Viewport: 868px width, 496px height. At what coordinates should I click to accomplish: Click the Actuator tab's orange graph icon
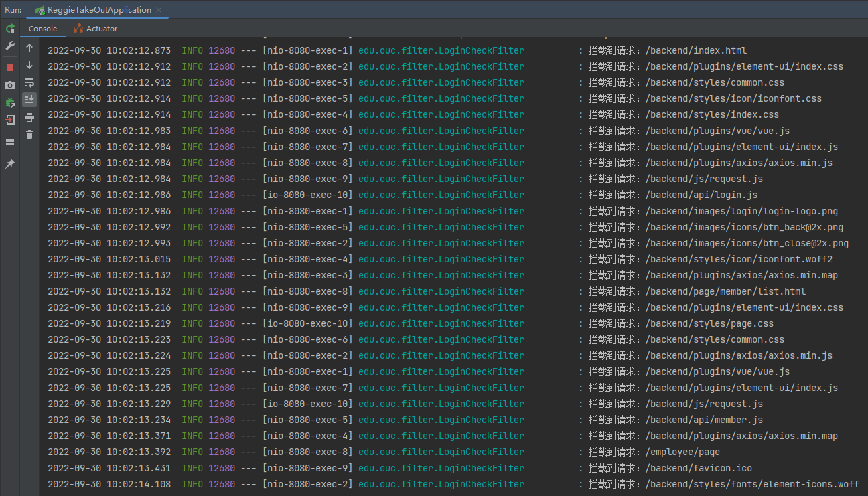[x=78, y=29]
